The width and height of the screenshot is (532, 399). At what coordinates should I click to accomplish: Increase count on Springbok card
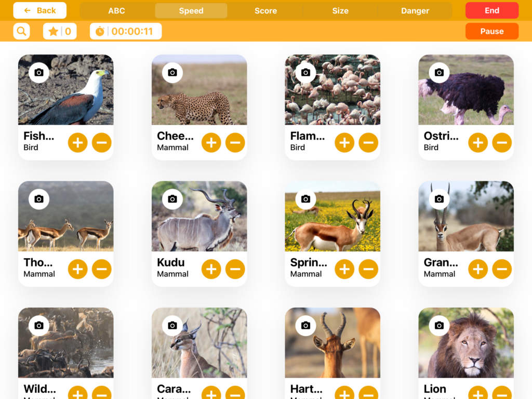pyautogui.click(x=344, y=269)
